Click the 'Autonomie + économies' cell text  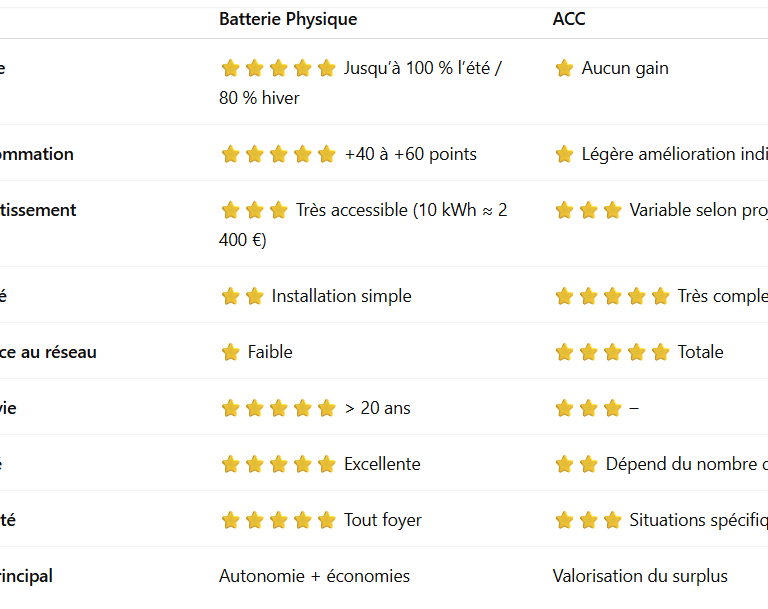(x=314, y=576)
